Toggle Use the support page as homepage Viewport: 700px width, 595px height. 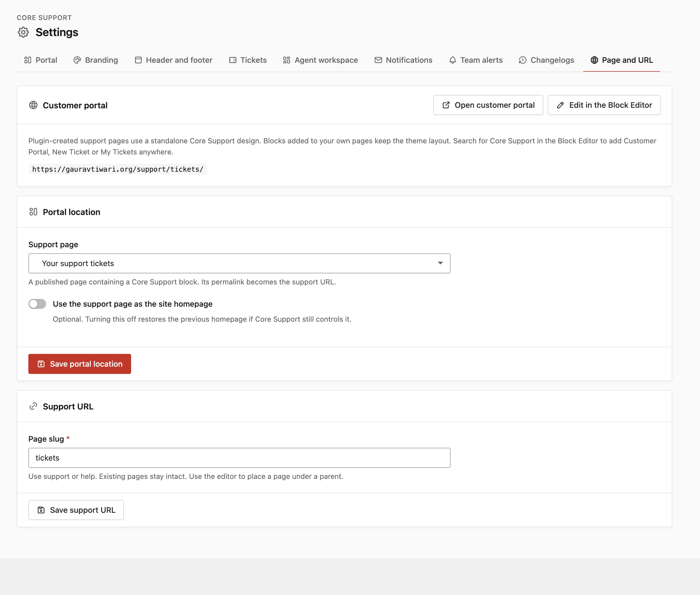37,304
